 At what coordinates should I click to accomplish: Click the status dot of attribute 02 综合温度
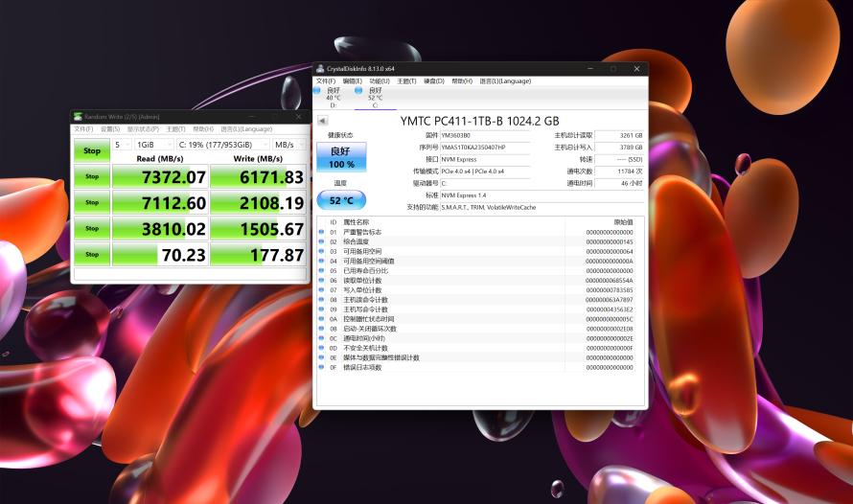pos(321,241)
